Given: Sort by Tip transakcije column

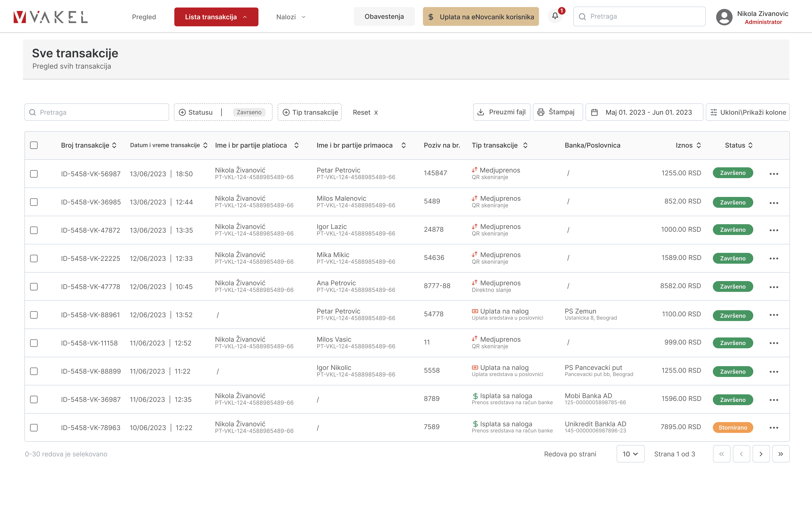Looking at the screenshot, I should pyautogui.click(x=525, y=145).
